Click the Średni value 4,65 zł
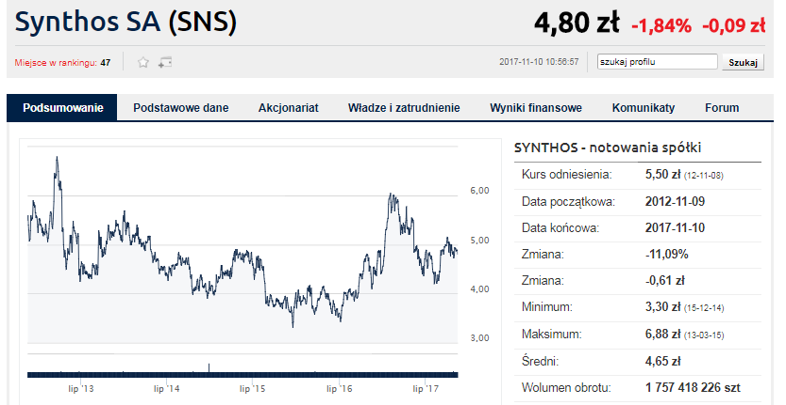Screen dimensions: 786x405 (x=664, y=361)
